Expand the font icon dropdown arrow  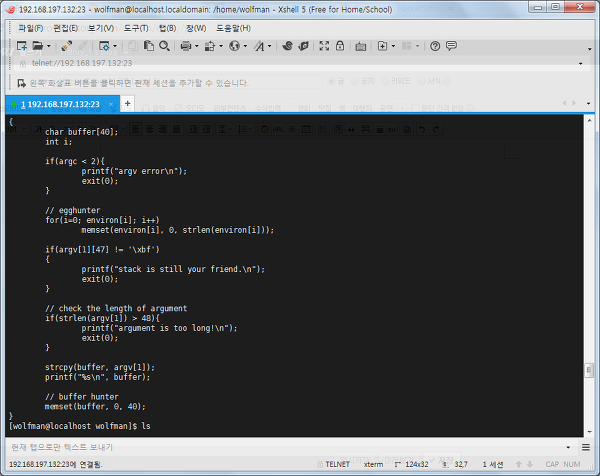pyautogui.click(x=270, y=46)
